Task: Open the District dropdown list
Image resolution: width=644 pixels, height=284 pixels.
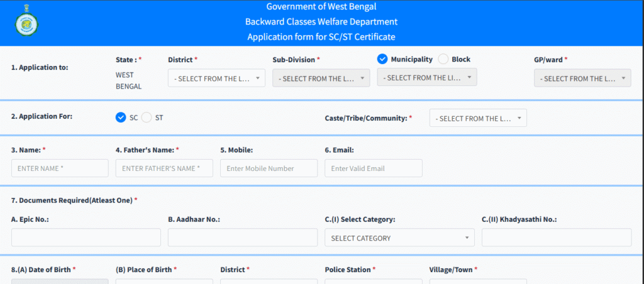Action: 216,78
